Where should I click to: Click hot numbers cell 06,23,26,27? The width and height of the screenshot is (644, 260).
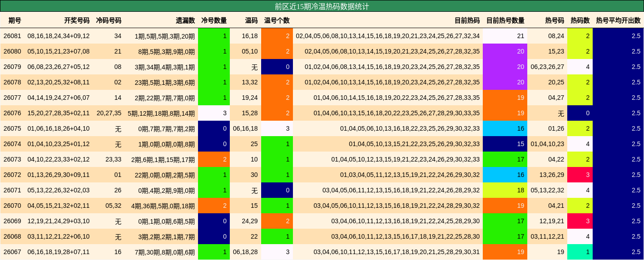click(x=547, y=67)
